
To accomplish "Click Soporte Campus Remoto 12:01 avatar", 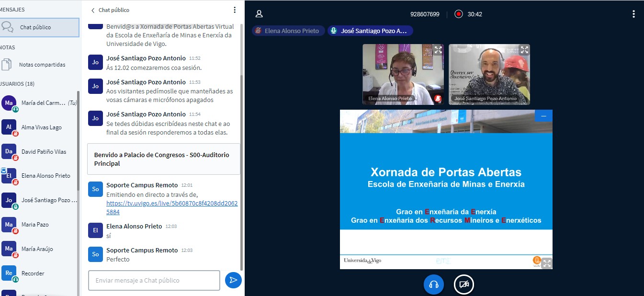I will pyautogui.click(x=95, y=189).
